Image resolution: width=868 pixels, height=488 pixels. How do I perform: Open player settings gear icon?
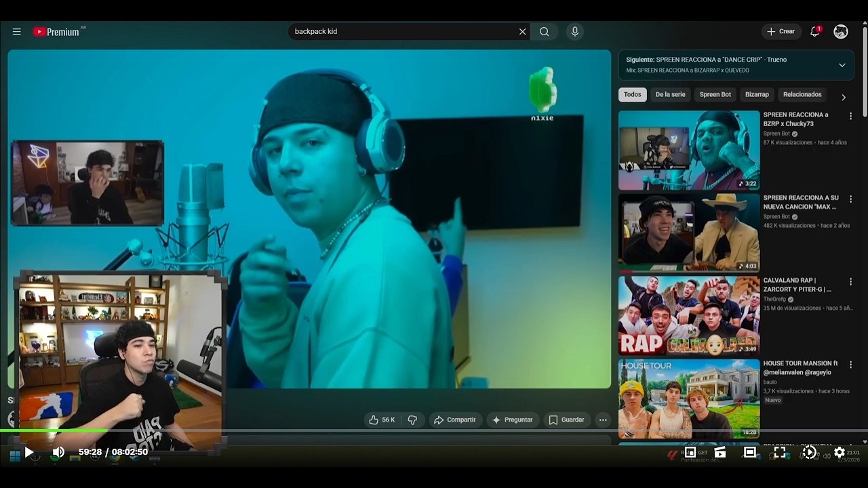(x=840, y=452)
